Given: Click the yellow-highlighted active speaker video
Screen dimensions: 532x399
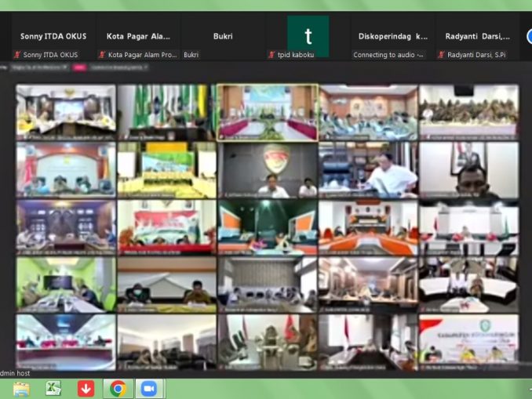Looking at the screenshot, I should click(268, 111).
